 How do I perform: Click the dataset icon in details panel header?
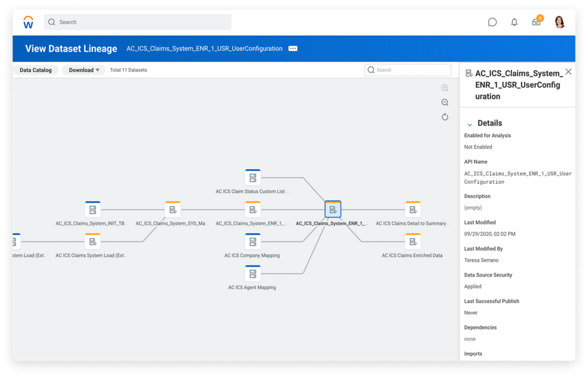pos(469,73)
